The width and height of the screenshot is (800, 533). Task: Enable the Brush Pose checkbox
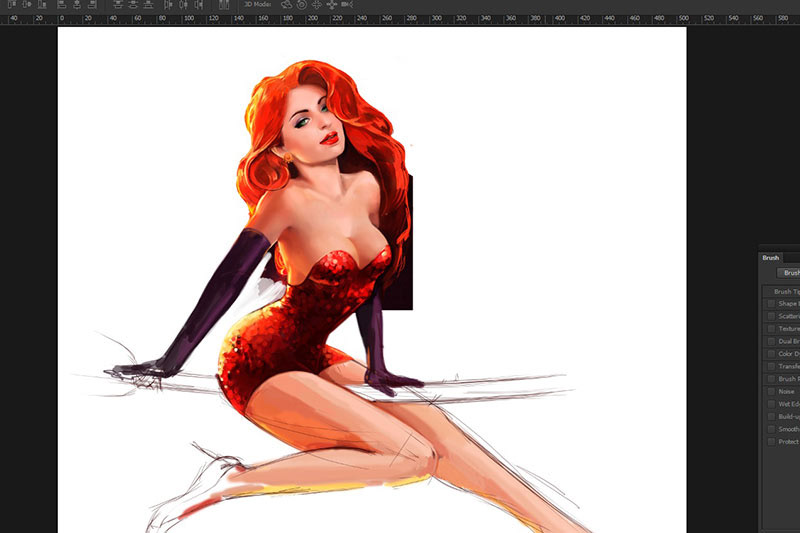point(771,379)
